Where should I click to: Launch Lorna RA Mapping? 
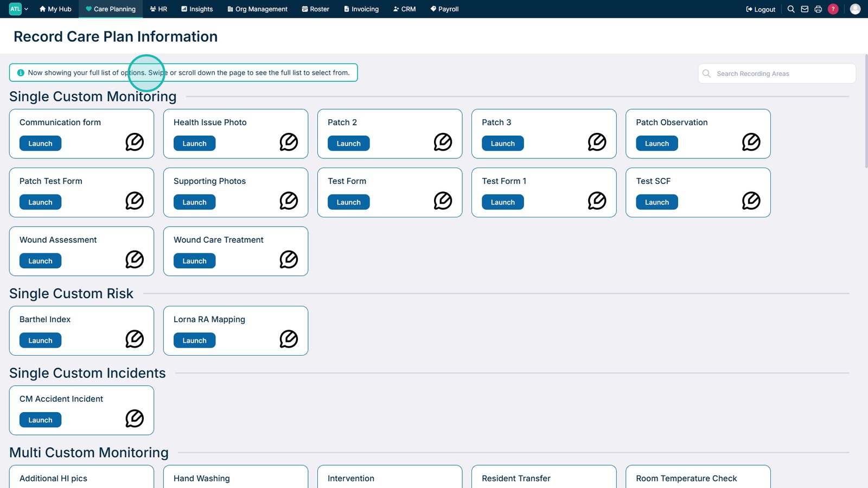tap(195, 340)
